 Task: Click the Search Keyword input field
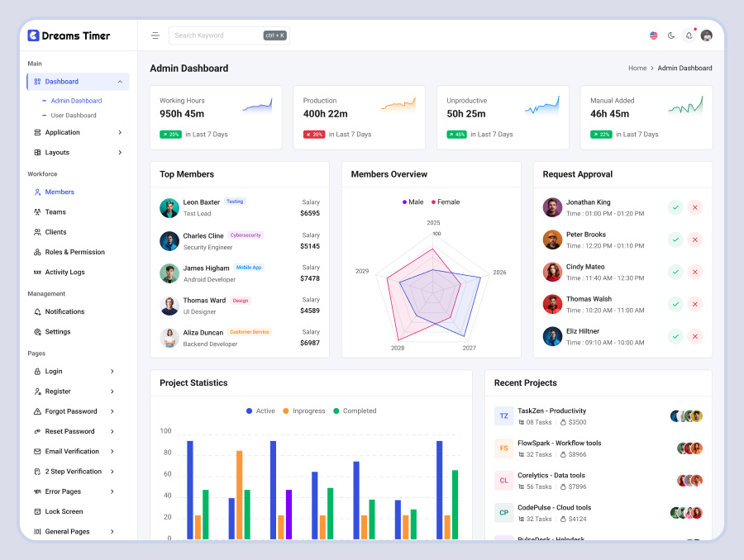[x=229, y=36]
